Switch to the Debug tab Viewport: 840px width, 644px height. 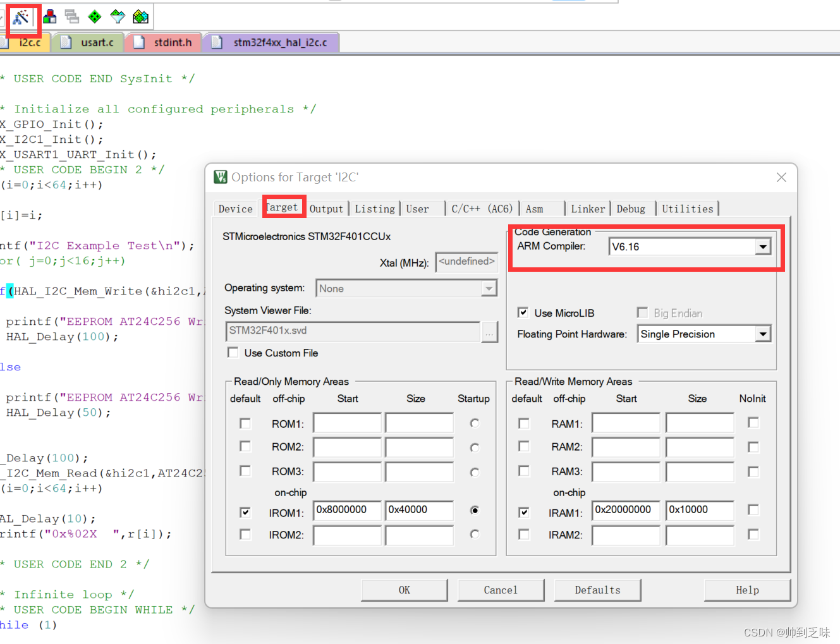pos(631,209)
